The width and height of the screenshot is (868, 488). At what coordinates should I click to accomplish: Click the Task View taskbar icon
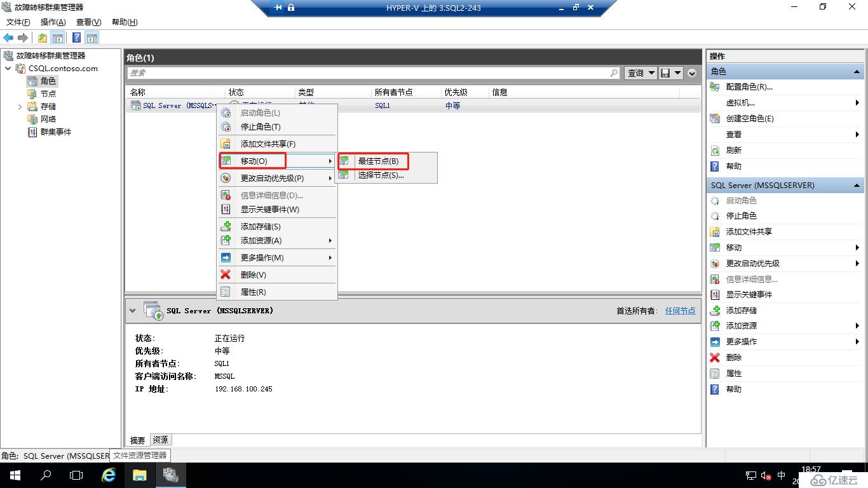pos(76,475)
